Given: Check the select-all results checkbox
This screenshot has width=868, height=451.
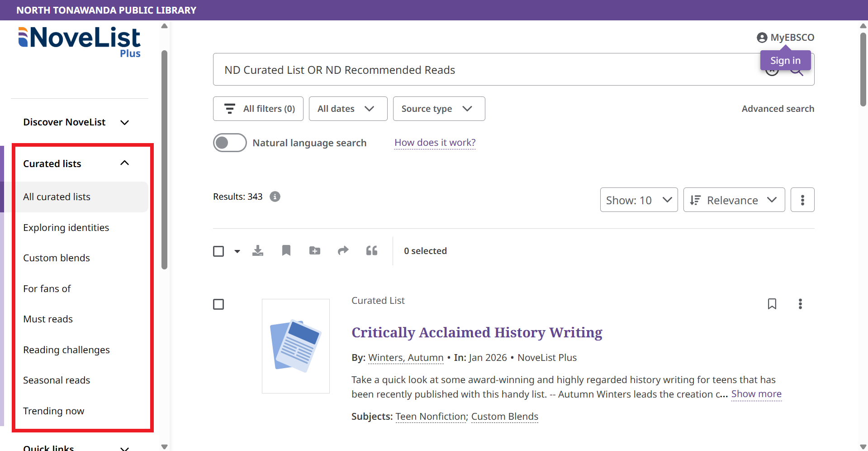Looking at the screenshot, I should coord(218,251).
